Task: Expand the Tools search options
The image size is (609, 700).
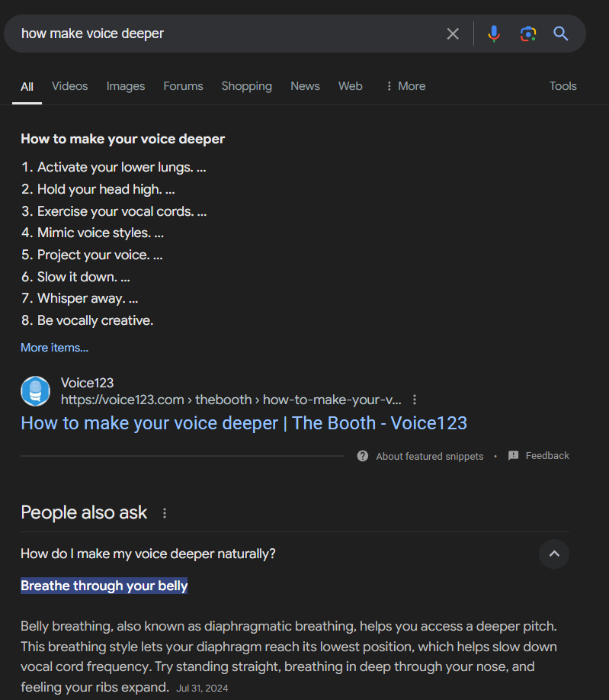Action: coord(563,86)
